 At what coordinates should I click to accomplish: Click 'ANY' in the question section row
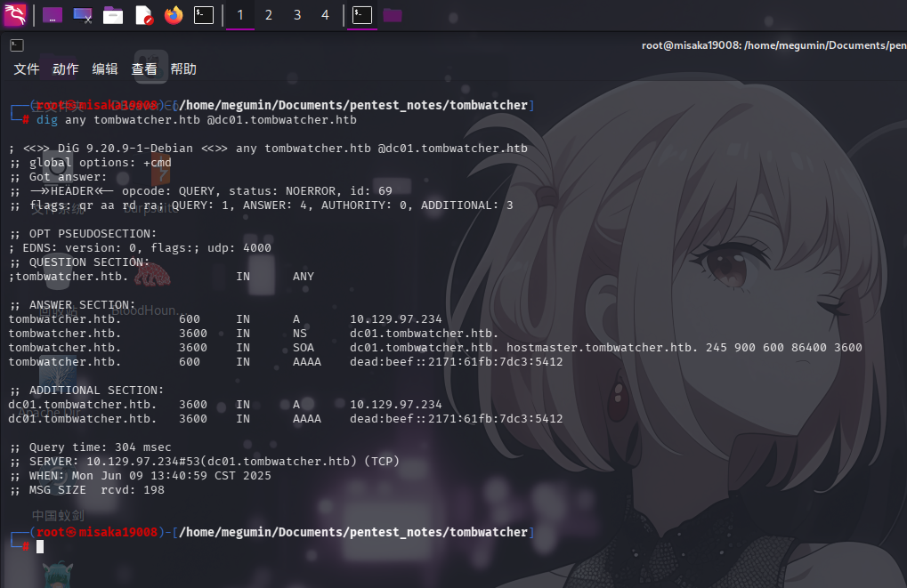[304, 277]
